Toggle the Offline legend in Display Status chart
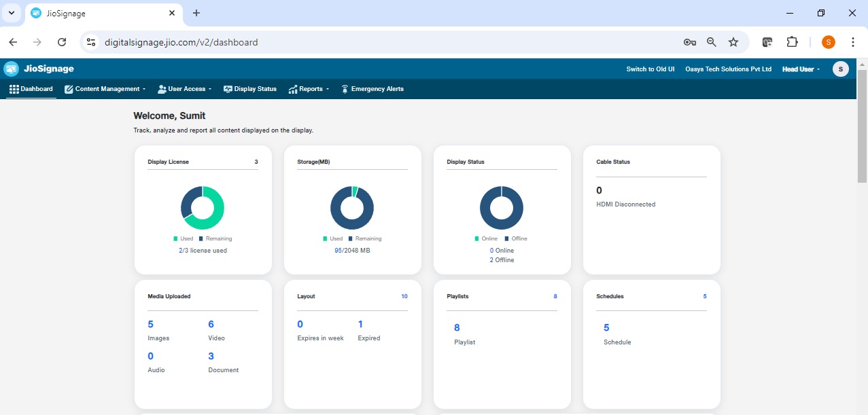Viewport: 868px width, 415px height. tap(515, 238)
